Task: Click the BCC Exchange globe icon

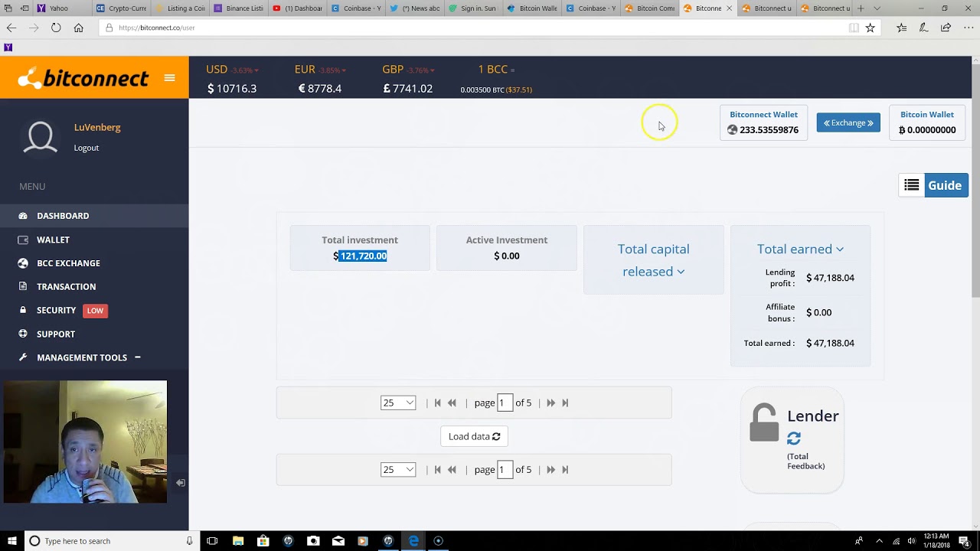Action: coord(23,263)
